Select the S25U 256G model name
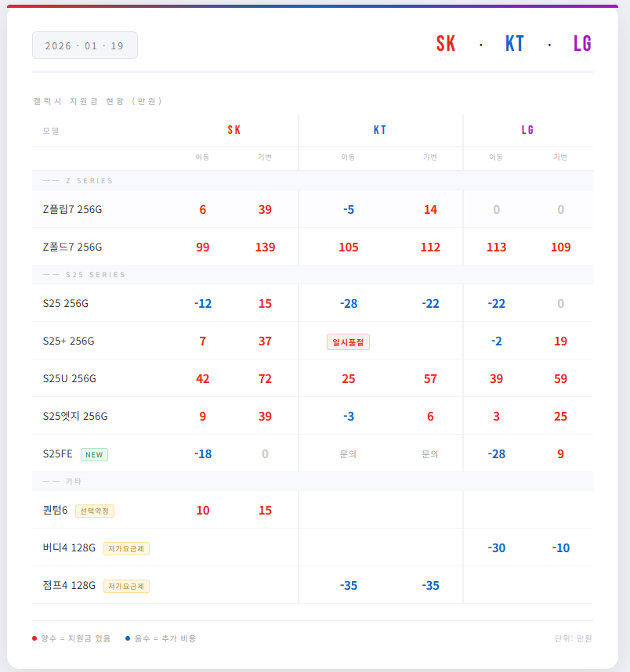 [x=70, y=378]
